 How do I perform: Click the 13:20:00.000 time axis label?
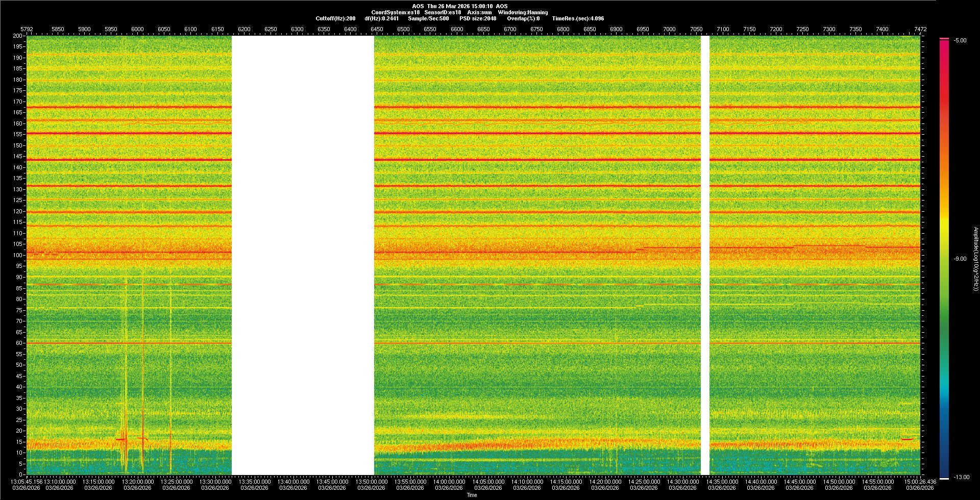click(137, 481)
